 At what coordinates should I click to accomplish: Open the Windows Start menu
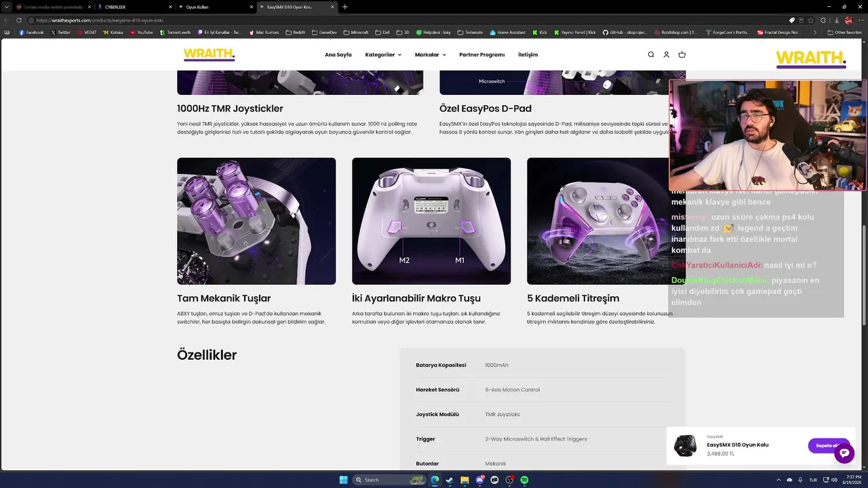pyautogui.click(x=343, y=480)
